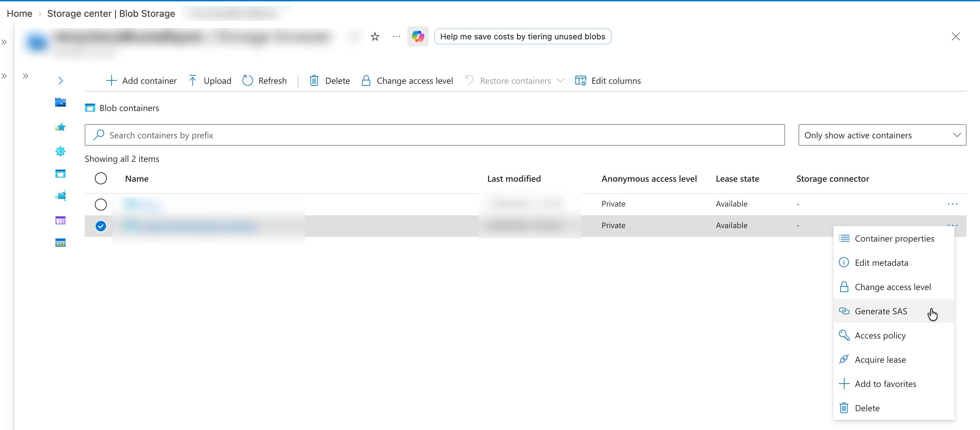
Task: Click the key icon beside Access policy
Action: [844, 335]
